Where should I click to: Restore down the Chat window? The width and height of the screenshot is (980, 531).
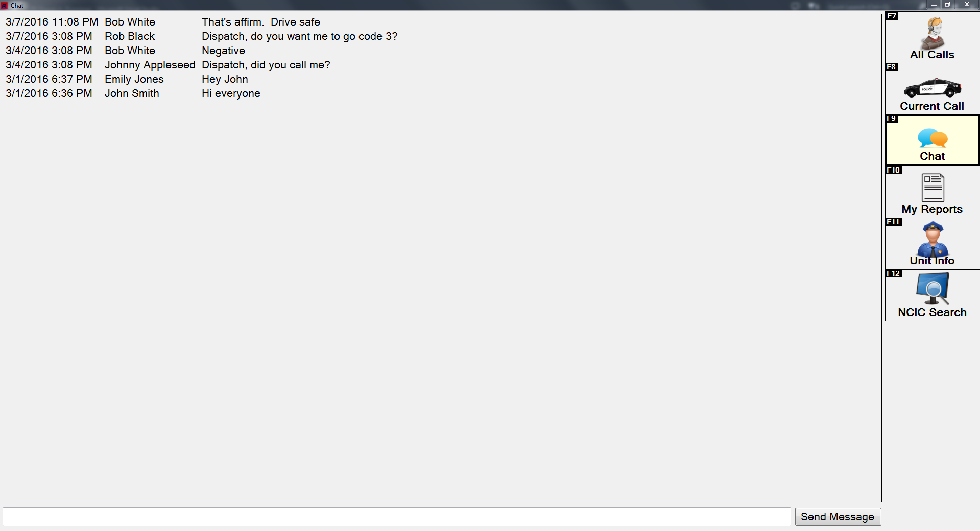pyautogui.click(x=947, y=5)
